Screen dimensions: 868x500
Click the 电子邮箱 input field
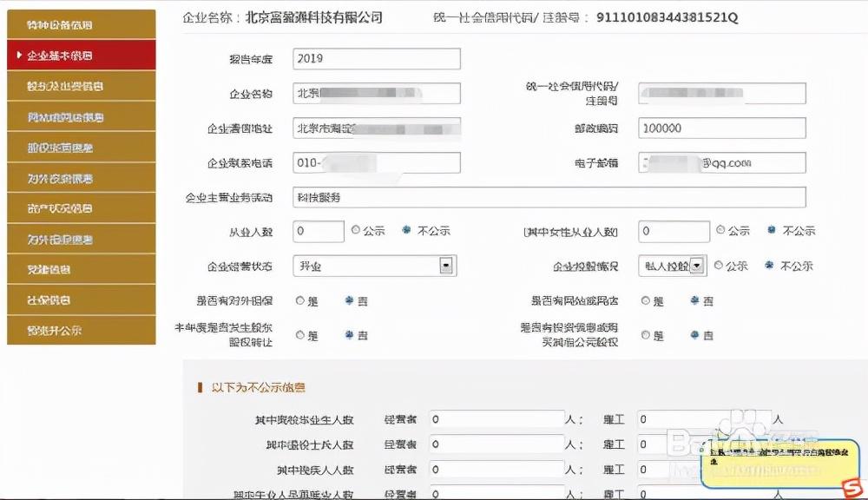(x=722, y=163)
